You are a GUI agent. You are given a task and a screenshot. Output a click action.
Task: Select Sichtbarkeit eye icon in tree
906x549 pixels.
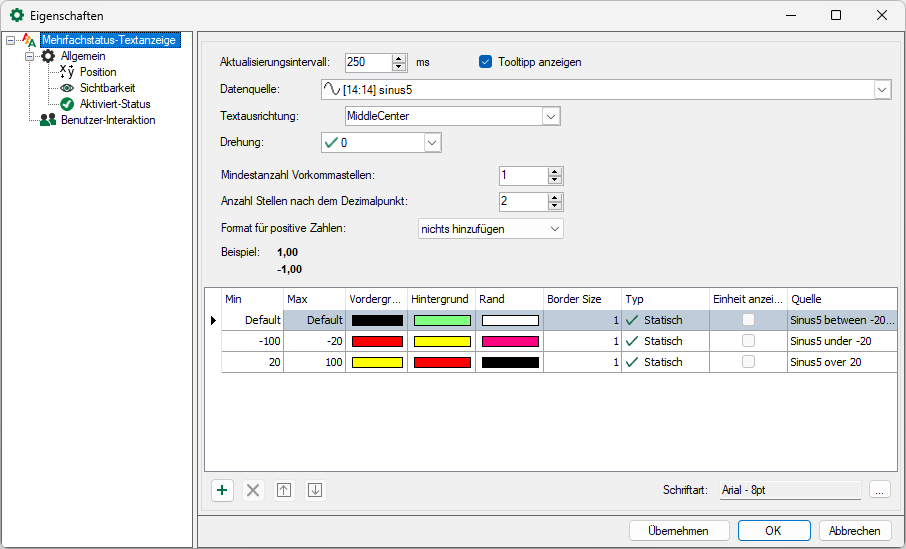[x=67, y=88]
